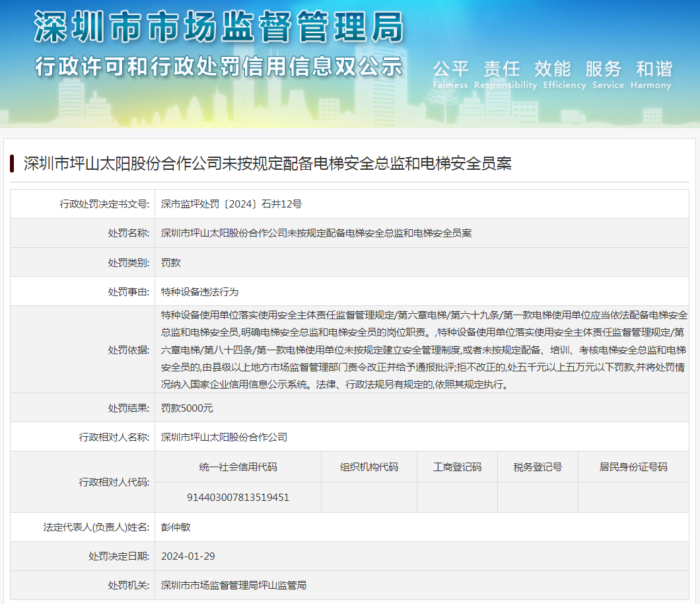The height and width of the screenshot is (604, 700).
Task: Select the 行政相对人名称 value 深圳市坪山太阳股份合作公司
Action: pos(224,437)
